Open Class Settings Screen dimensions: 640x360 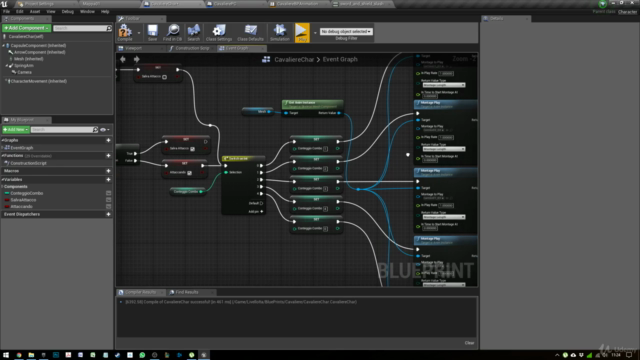click(219, 33)
